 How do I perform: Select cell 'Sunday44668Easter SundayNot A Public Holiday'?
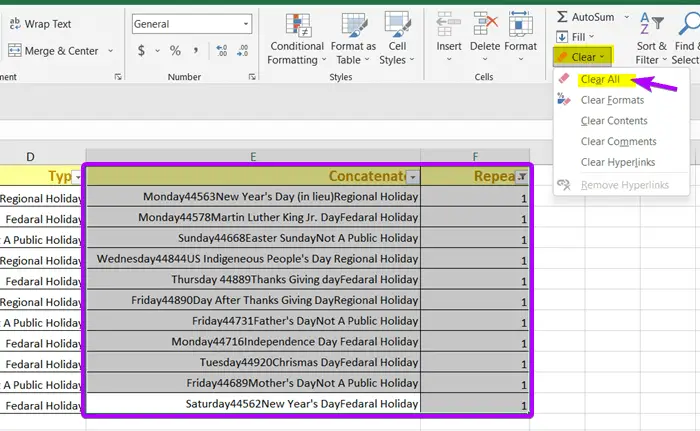pos(253,238)
